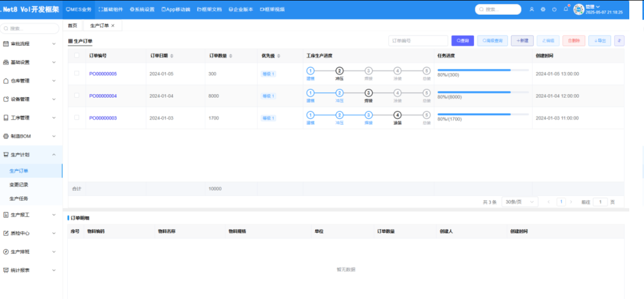Open the 30条/页 page size dropdown

coord(520,202)
